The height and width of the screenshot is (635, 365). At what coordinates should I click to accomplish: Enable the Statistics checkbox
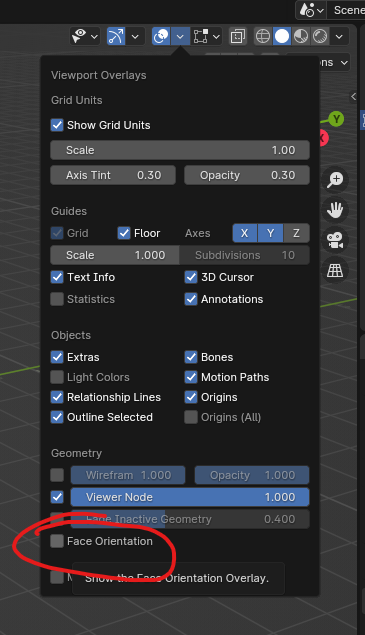57,299
